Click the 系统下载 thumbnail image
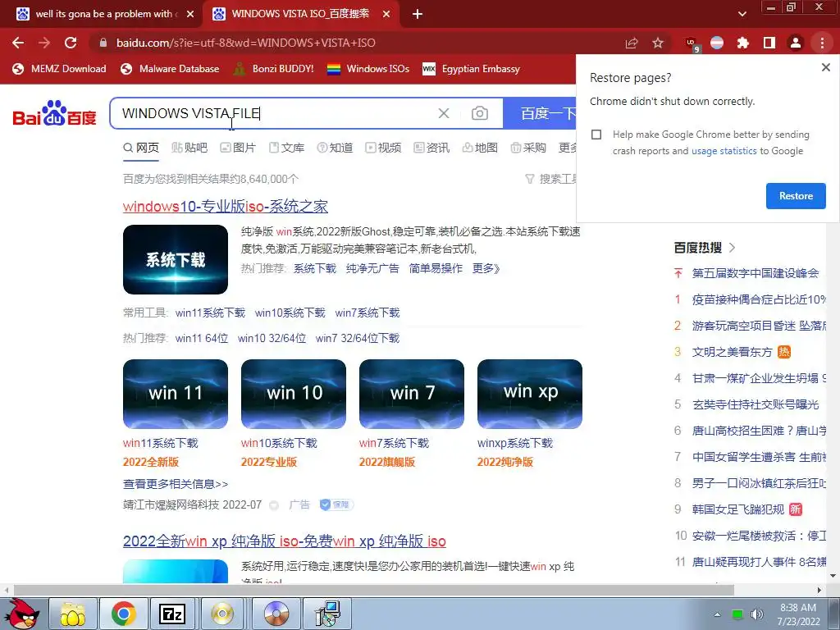This screenshot has width=840, height=630. [x=176, y=260]
